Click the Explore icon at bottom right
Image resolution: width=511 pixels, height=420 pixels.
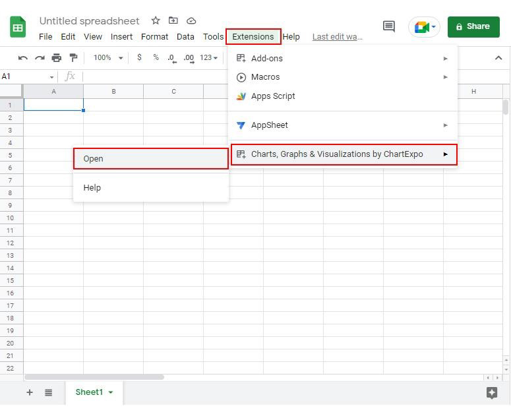(491, 392)
